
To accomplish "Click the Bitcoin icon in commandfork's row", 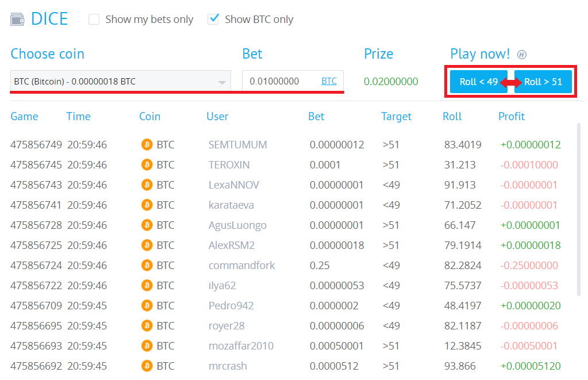I will coord(147,266).
